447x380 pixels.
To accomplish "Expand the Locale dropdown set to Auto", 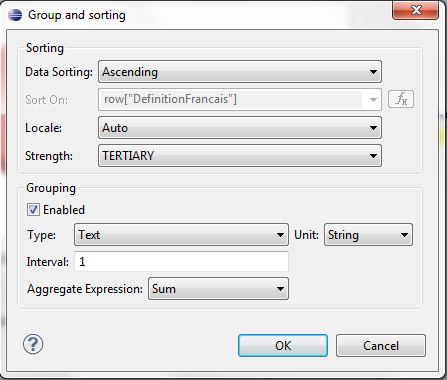I will (240, 128).
